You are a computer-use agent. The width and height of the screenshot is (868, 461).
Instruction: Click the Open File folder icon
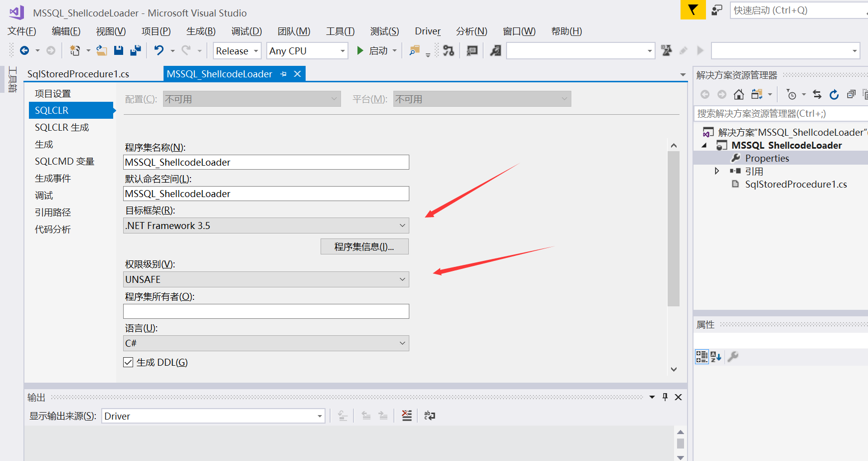[x=102, y=50]
